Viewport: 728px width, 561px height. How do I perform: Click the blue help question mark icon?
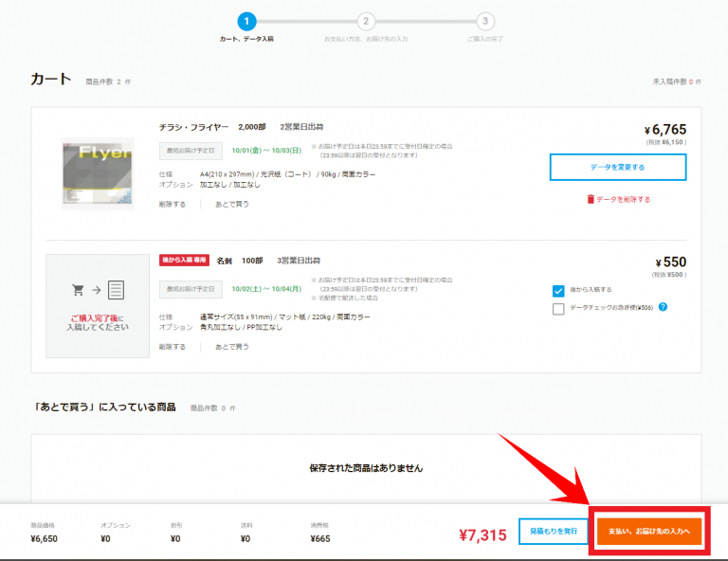(664, 307)
